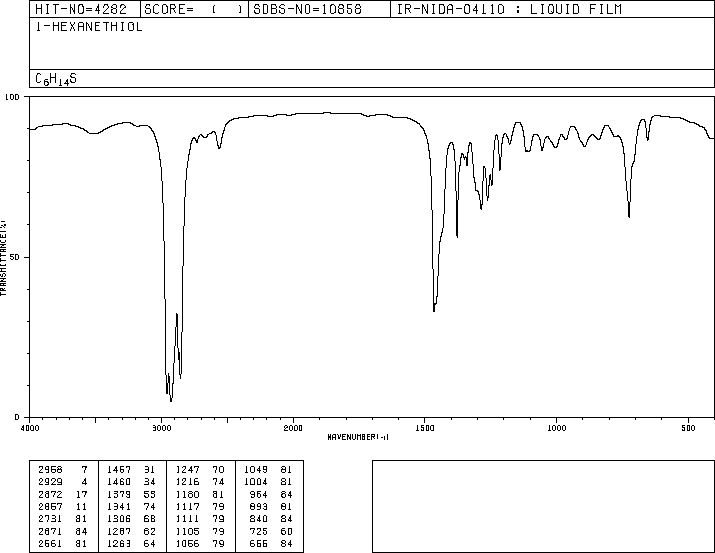The width and height of the screenshot is (715, 553).
Task: Select peak 2872 in the peak table
Action: click(x=51, y=494)
